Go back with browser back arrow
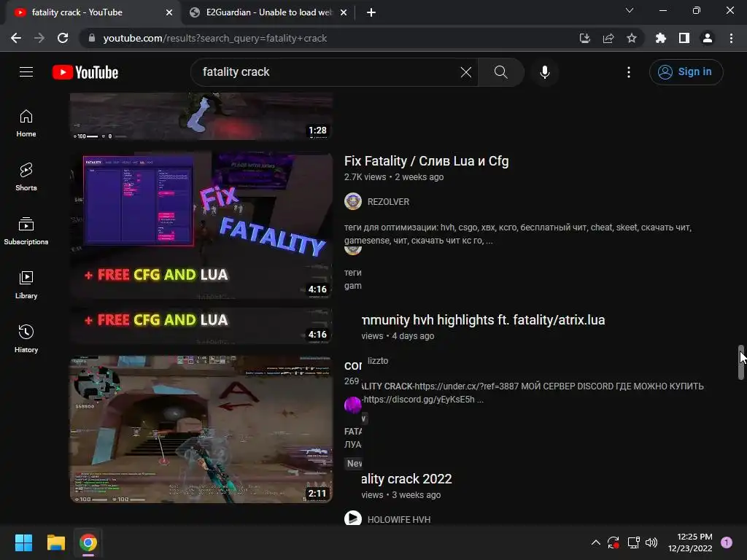 16,38
